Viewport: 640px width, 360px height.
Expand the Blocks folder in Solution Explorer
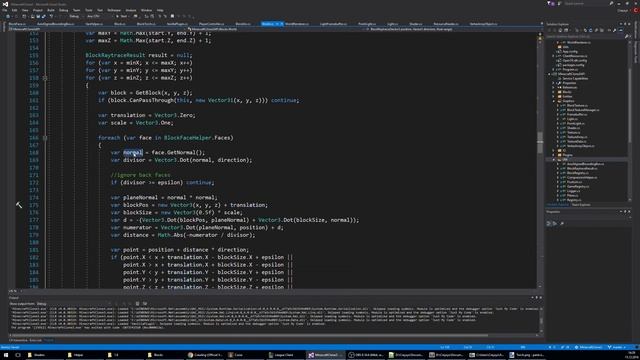pos(554,92)
